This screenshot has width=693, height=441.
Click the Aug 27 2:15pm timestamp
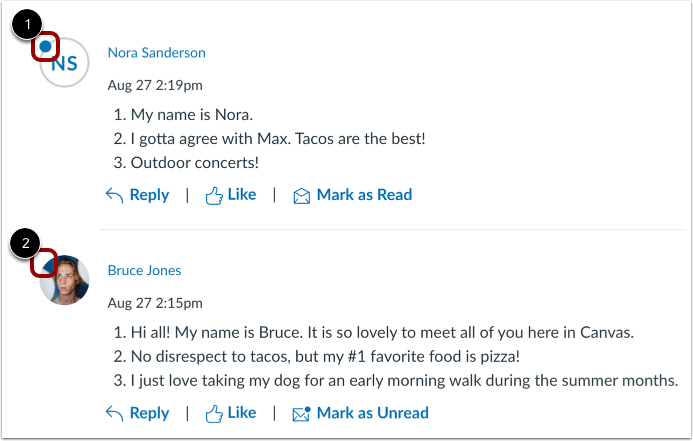click(155, 302)
